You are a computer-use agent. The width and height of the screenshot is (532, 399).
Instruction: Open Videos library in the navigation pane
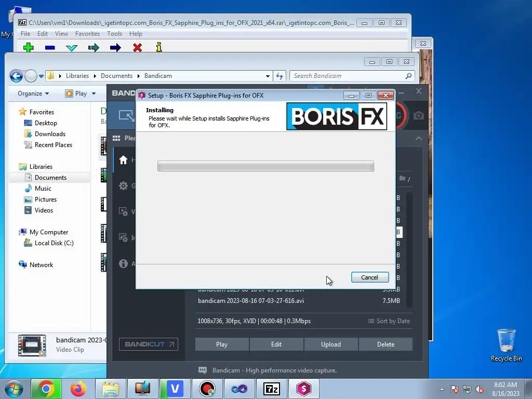(x=44, y=210)
